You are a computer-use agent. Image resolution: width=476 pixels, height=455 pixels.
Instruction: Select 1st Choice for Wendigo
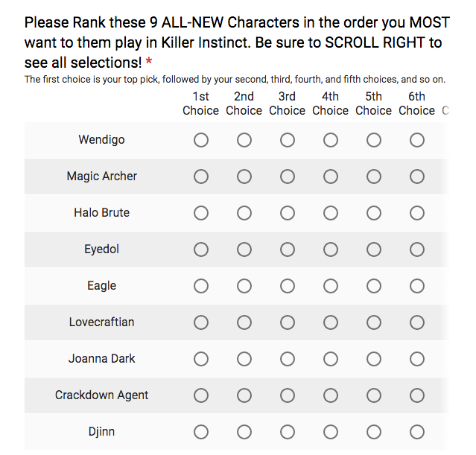pos(201,140)
